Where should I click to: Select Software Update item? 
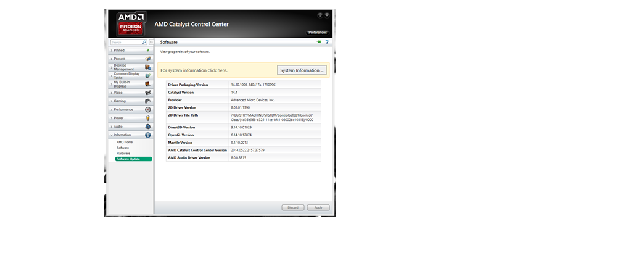coord(128,159)
